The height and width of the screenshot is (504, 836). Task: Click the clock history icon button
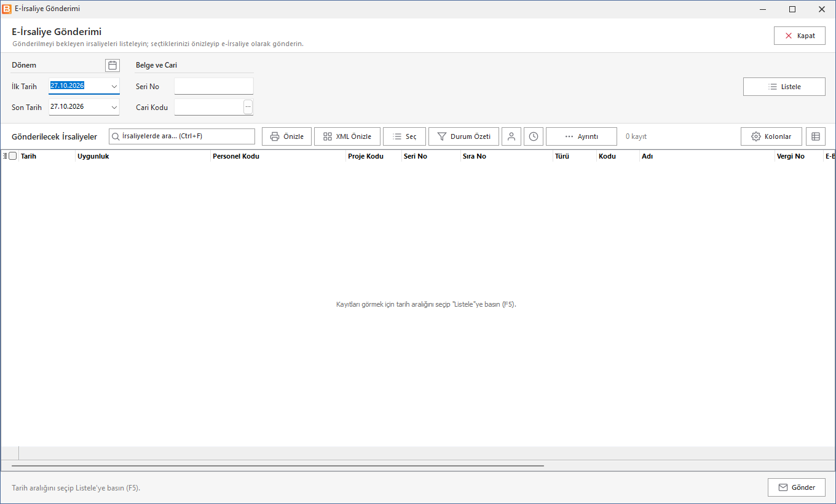click(534, 136)
